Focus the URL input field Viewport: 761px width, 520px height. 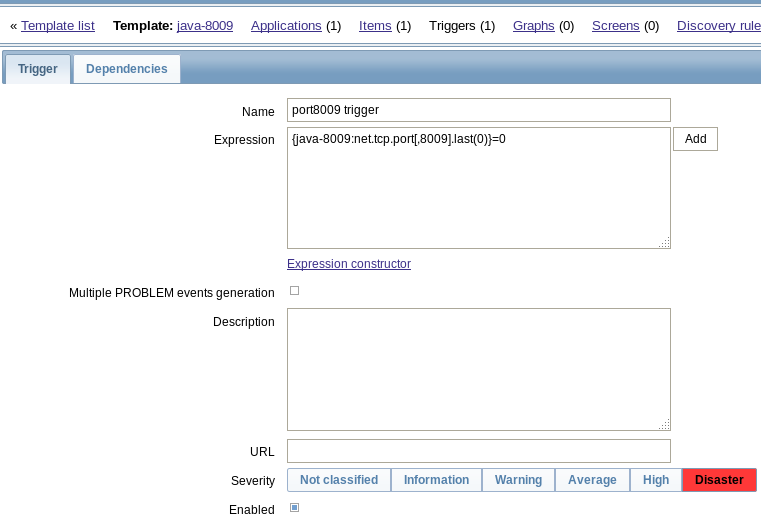[x=479, y=451]
